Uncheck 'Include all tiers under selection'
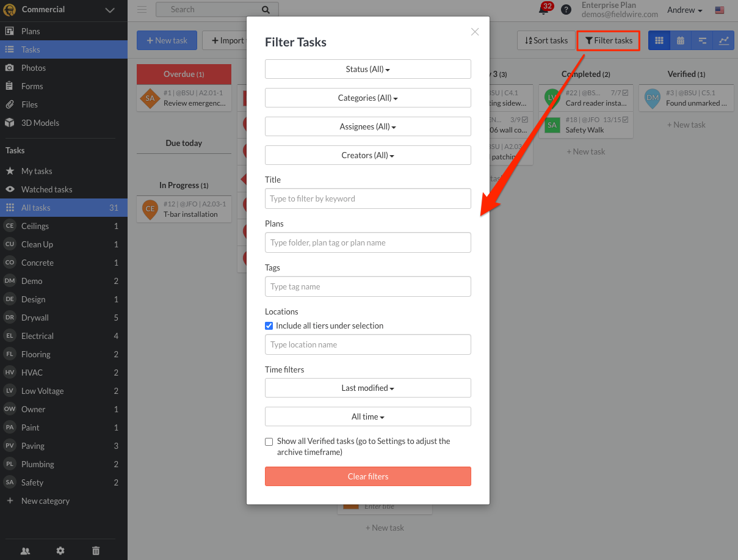Screen dimensions: 738x560 pyautogui.click(x=269, y=325)
